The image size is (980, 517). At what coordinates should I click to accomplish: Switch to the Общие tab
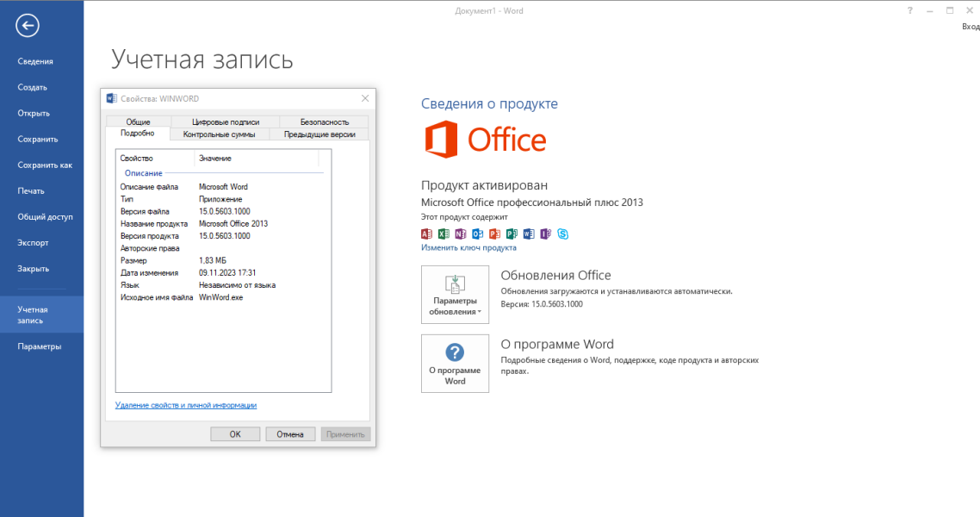click(x=138, y=121)
